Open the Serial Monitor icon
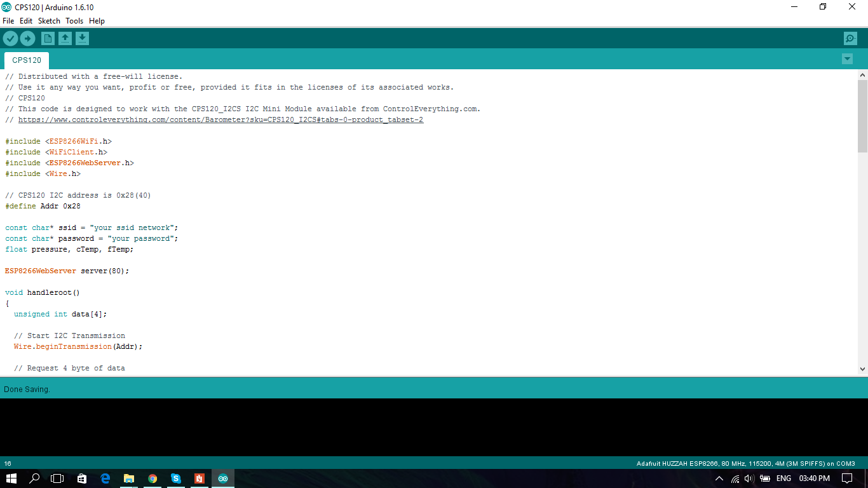This screenshot has width=868, height=488. (x=850, y=39)
